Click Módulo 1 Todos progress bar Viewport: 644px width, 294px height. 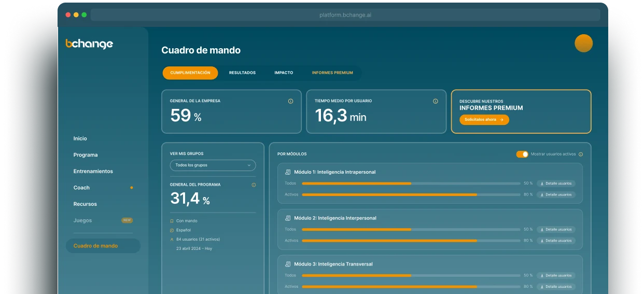[411, 184]
